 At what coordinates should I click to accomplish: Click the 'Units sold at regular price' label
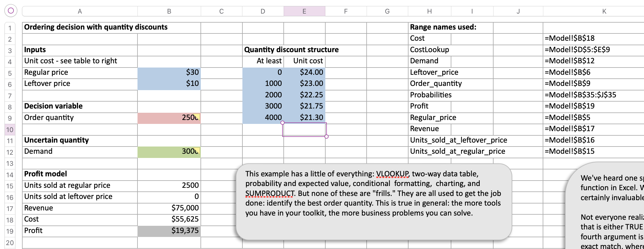[x=67, y=185]
